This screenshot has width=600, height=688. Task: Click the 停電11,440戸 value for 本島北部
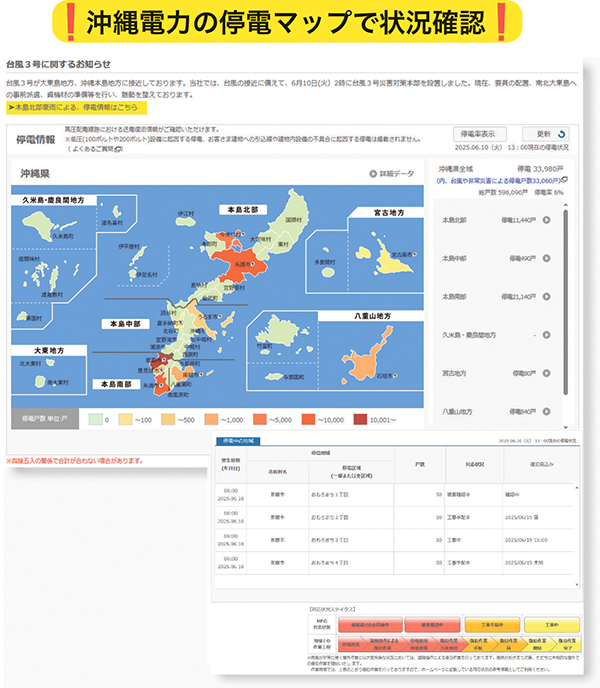518,220
